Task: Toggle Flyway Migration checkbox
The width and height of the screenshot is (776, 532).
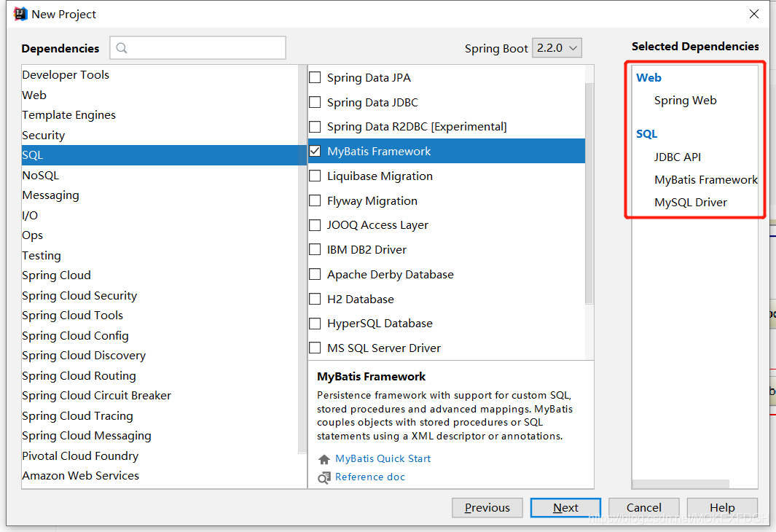Action: 315,200
